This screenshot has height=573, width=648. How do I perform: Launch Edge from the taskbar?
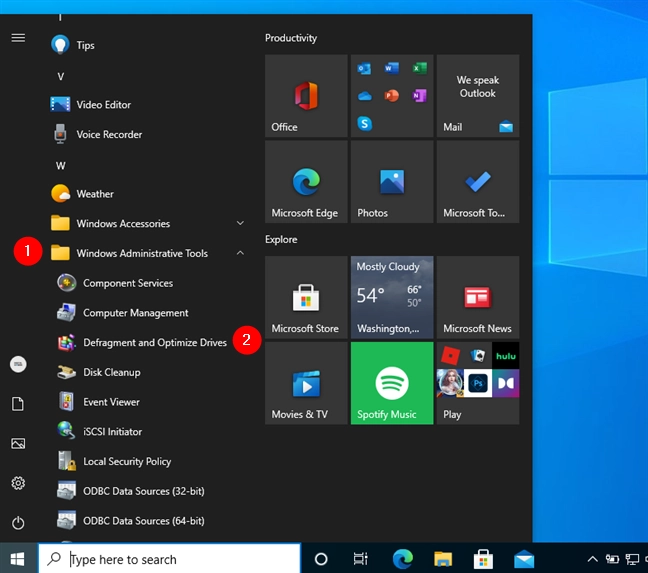coord(403,559)
